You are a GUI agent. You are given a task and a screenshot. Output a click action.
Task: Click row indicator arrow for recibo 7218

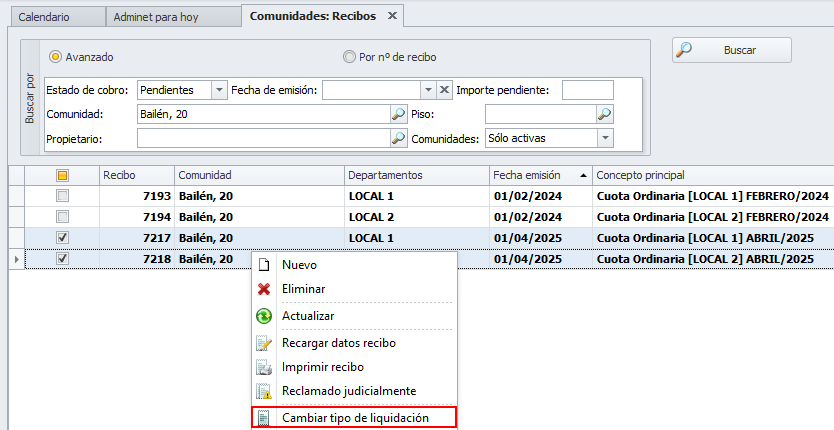(x=16, y=259)
